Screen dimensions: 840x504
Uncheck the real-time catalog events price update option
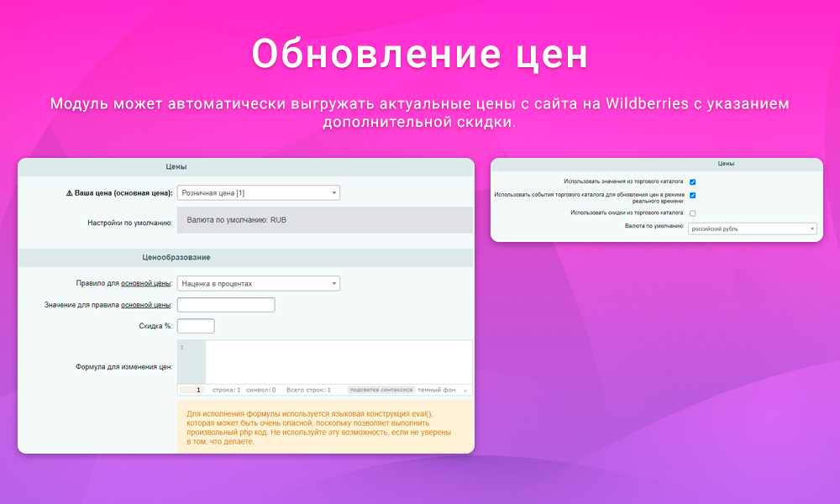(x=691, y=196)
